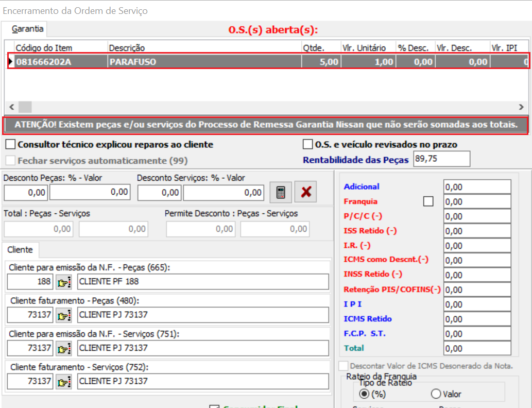532x408 pixels.
Task: Click the 'Vlr. IPI' column header
Action: (509, 48)
